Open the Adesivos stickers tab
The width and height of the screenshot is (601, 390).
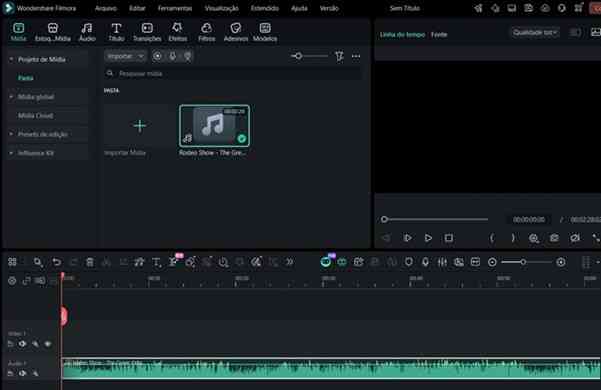click(235, 32)
